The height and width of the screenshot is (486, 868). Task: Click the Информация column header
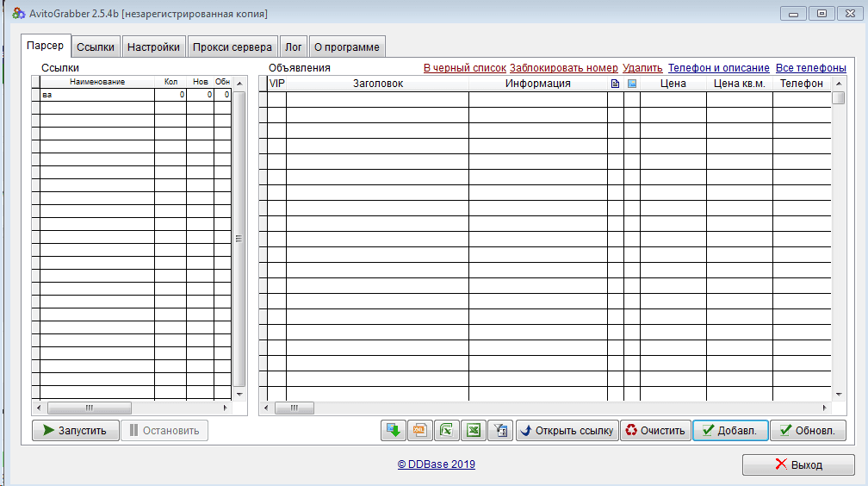(537, 84)
